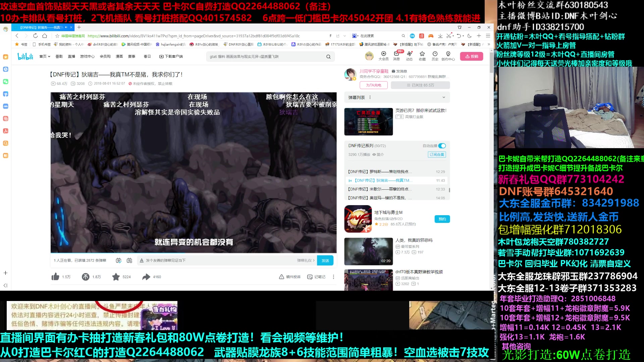Bookmark page with address bar star

pos(57,36)
